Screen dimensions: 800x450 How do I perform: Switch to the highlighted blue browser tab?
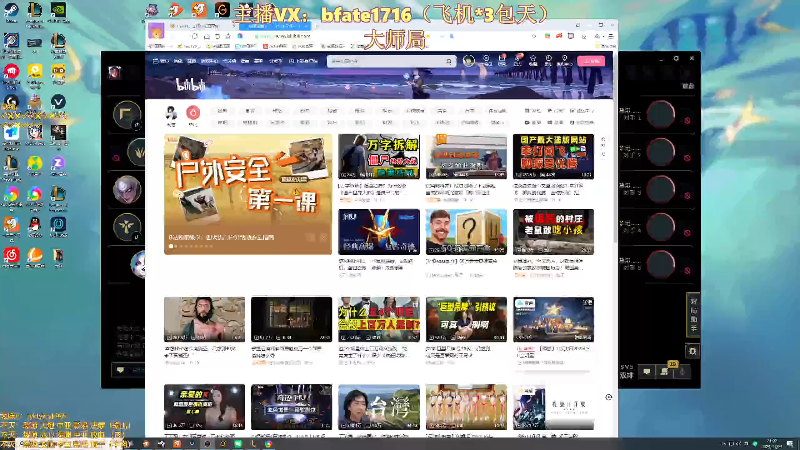[x=274, y=26]
